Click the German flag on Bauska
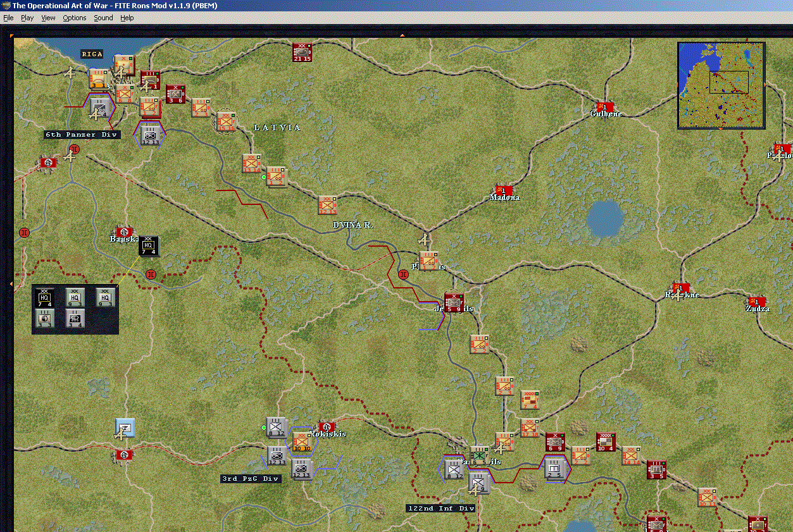The image size is (793, 532). [124, 232]
